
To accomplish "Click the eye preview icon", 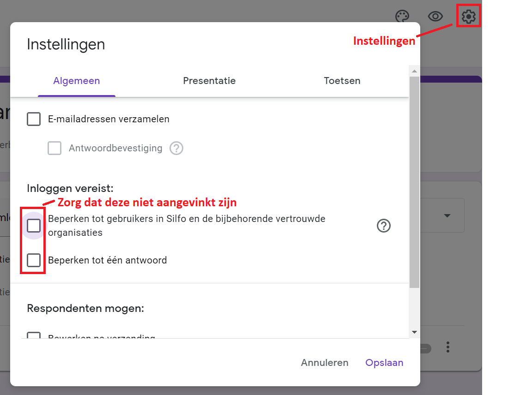I will point(435,16).
